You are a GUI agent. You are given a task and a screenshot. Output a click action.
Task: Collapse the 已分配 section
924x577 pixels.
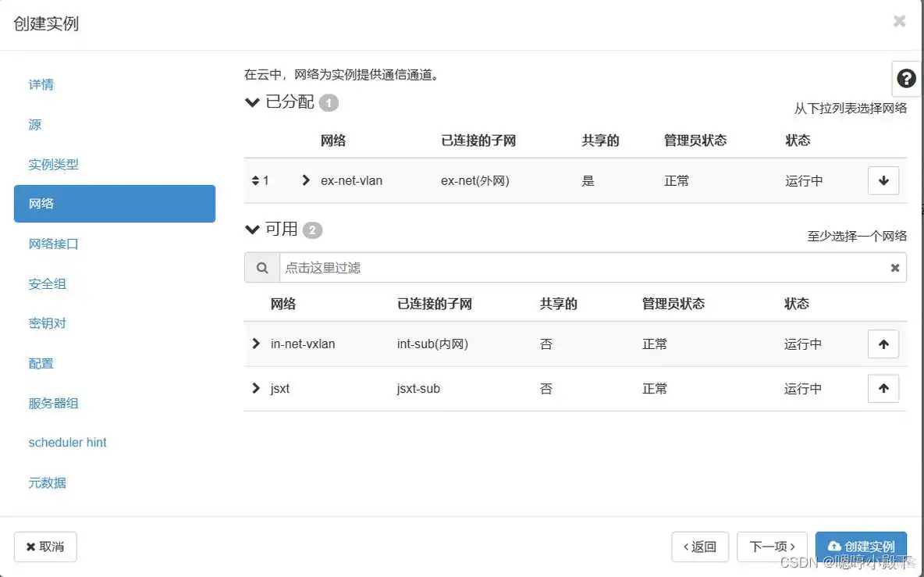(x=252, y=102)
